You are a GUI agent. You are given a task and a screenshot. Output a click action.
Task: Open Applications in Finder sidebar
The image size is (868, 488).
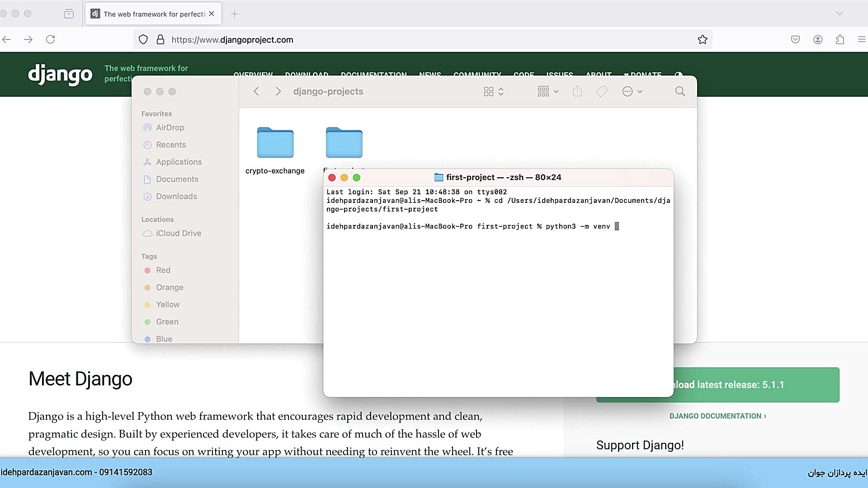(x=179, y=162)
